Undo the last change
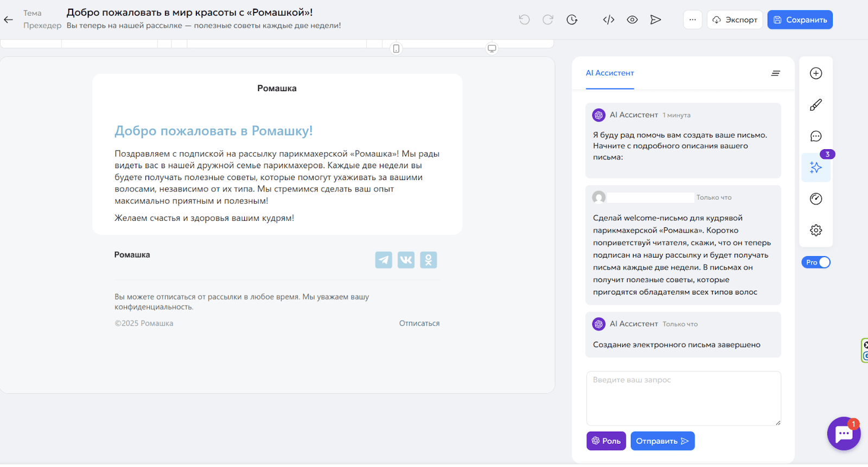 coord(524,20)
